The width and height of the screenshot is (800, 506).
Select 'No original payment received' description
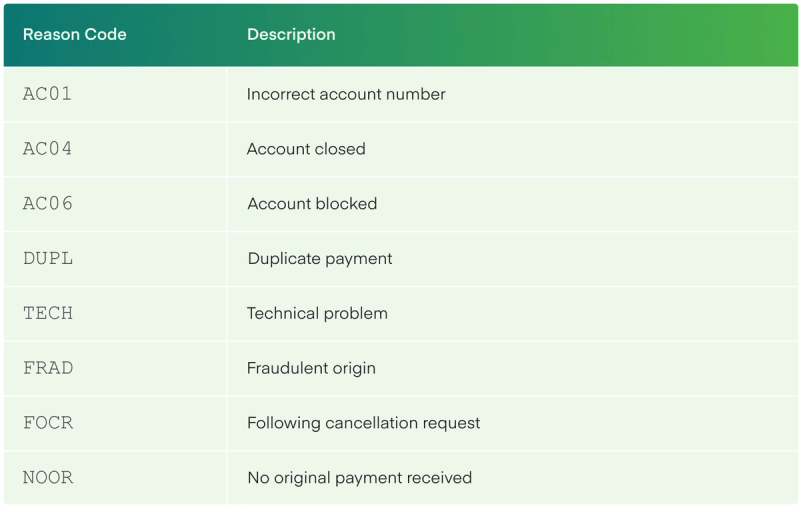tap(359, 478)
